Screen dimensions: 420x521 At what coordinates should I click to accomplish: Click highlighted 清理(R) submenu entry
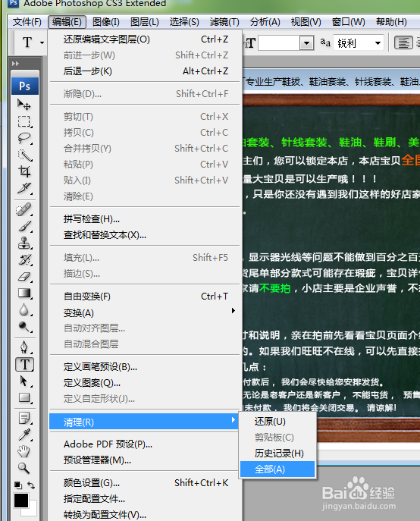click(144, 422)
